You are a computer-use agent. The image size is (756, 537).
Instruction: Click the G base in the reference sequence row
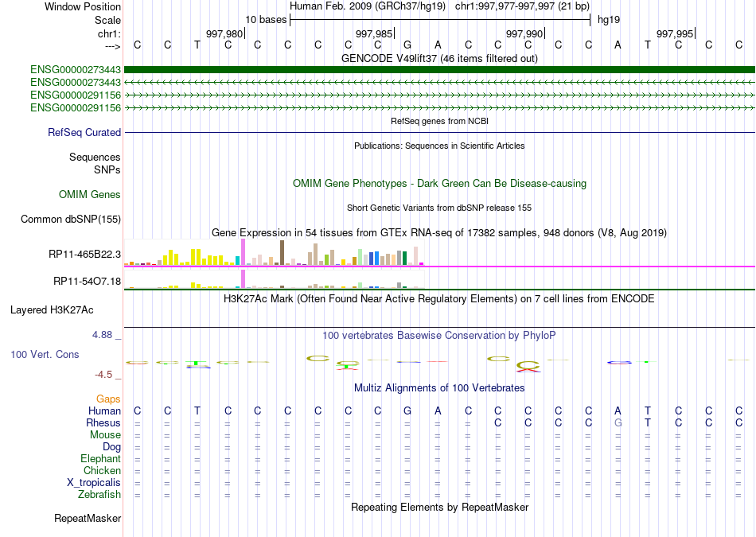[407, 45]
